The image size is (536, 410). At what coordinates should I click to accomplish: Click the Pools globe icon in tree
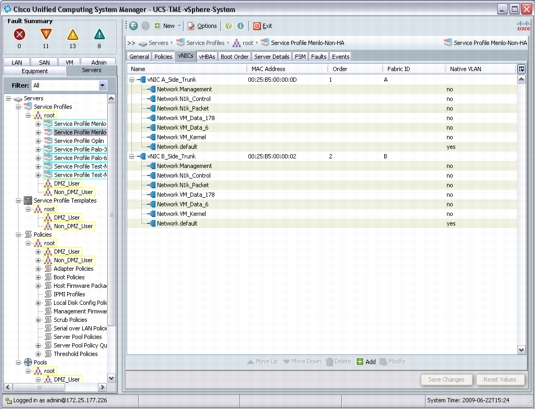[28, 362]
